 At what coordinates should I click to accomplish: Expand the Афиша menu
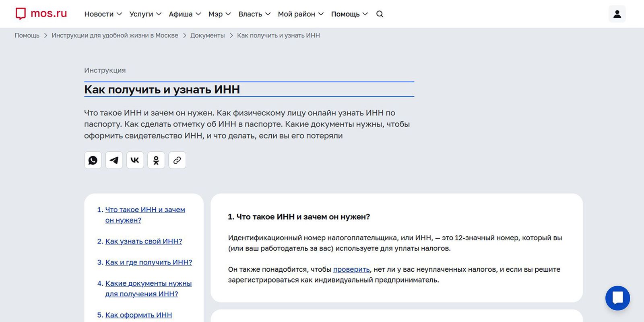(185, 14)
